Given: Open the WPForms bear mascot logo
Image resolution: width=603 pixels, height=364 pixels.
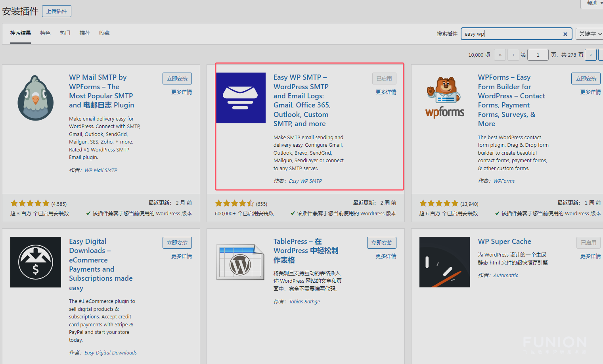Looking at the screenshot, I should point(445,98).
